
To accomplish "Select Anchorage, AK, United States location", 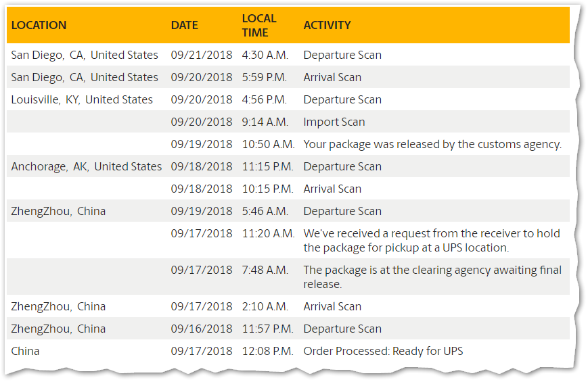I will click(x=86, y=166).
